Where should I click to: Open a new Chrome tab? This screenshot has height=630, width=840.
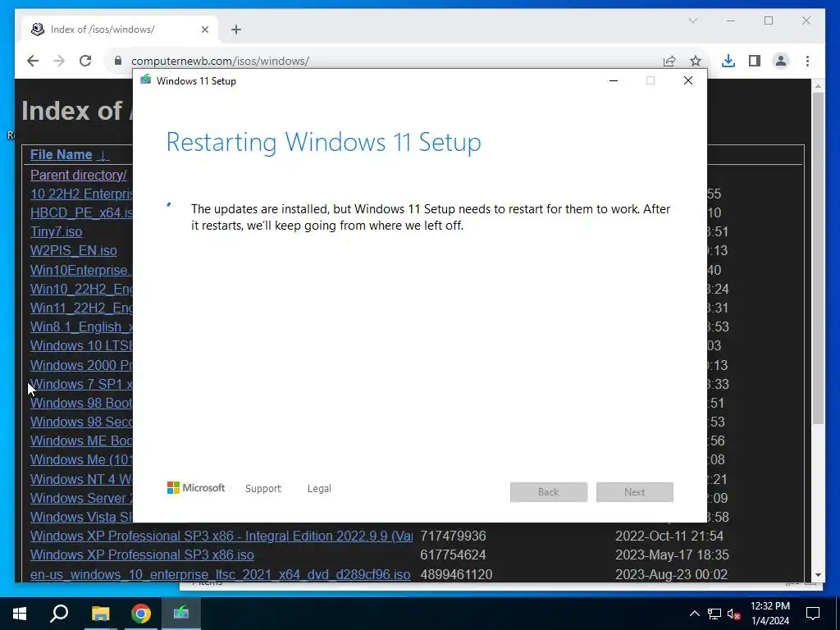point(236,30)
